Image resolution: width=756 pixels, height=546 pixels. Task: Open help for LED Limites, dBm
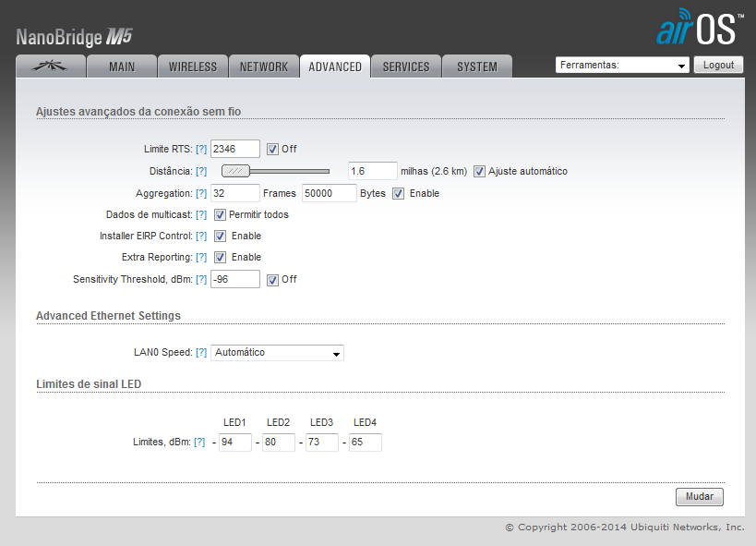click(x=199, y=443)
